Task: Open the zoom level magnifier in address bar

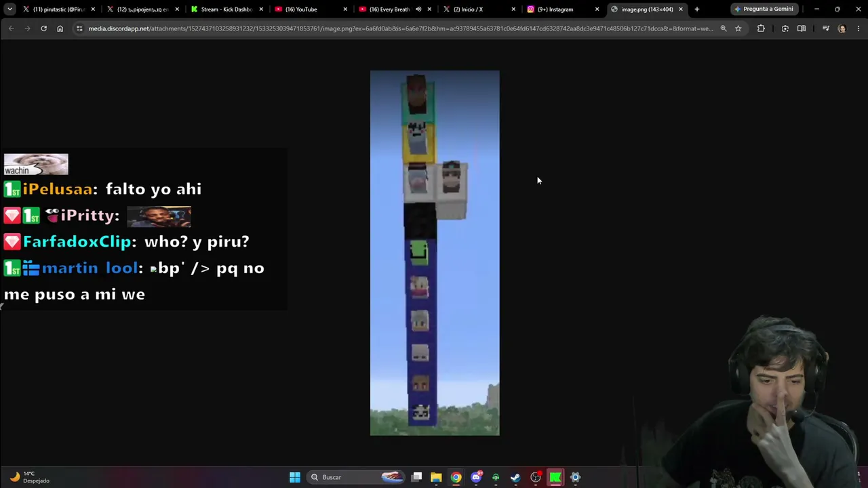Action: pos(724,28)
